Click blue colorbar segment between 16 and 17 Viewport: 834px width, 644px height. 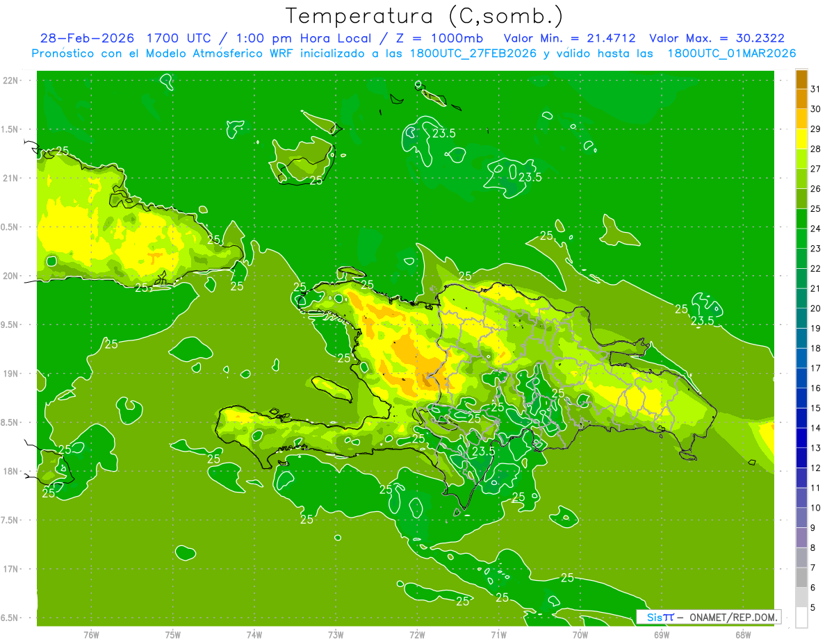[x=801, y=378]
